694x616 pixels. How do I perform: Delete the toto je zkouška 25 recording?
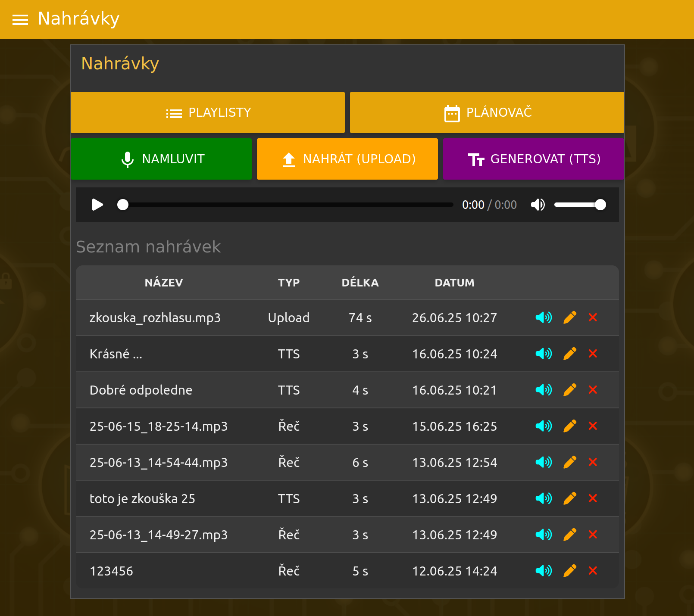[593, 498]
